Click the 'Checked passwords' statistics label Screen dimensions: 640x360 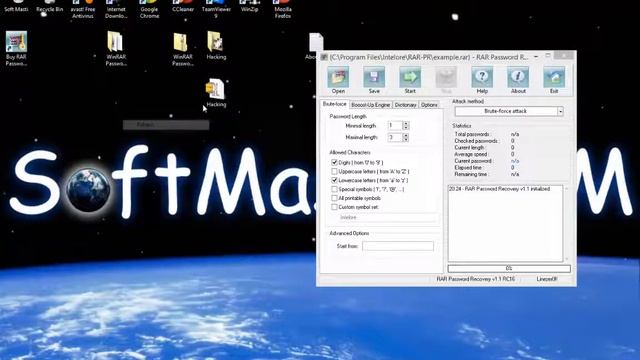[476, 141]
